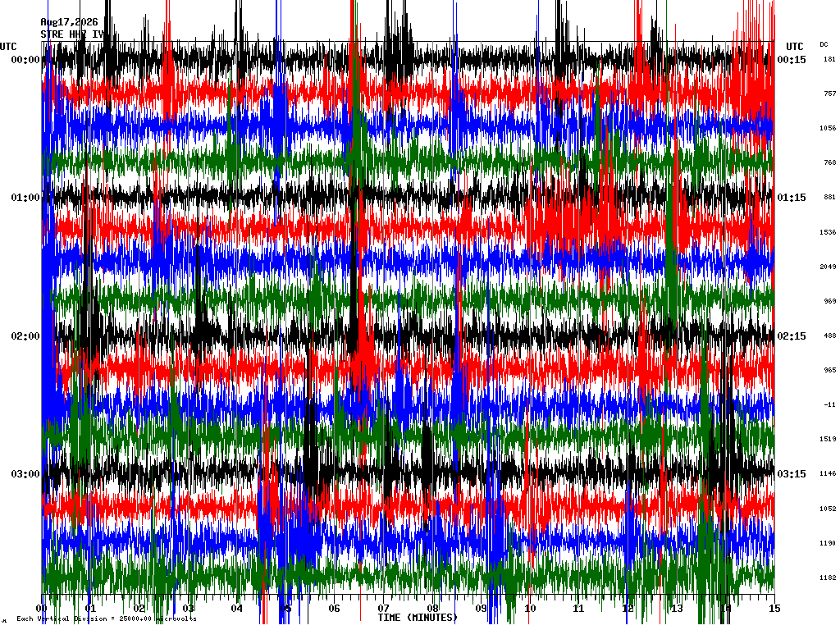Select DC offset value 2049
Screen dimensions: 840x630
point(828,267)
